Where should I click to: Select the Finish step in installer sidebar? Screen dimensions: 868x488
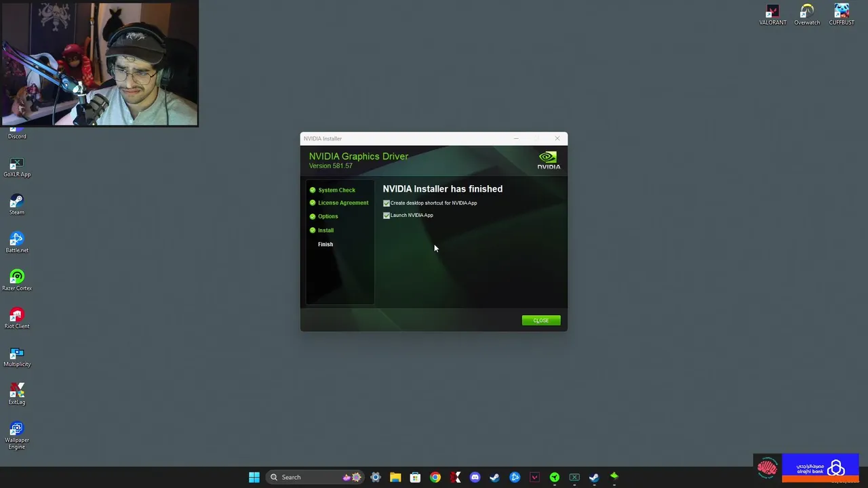[x=325, y=245]
